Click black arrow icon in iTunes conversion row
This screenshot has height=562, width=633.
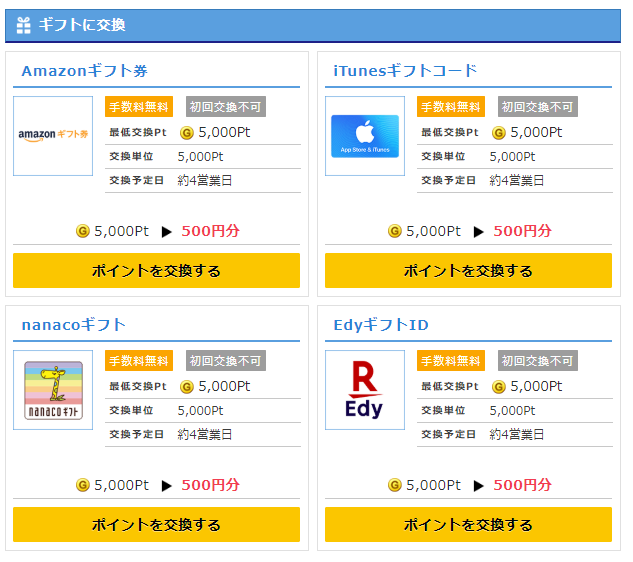(478, 232)
